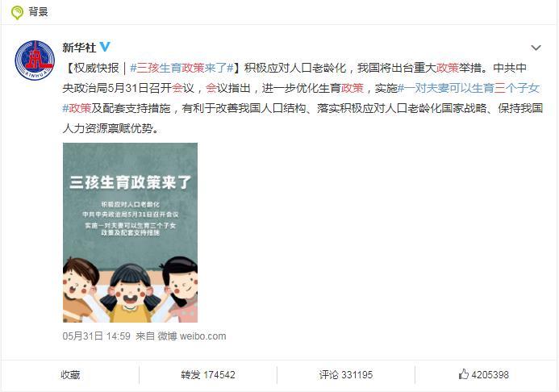Enlarge the three-child policy poster image
559x392 pixels.
130,232
